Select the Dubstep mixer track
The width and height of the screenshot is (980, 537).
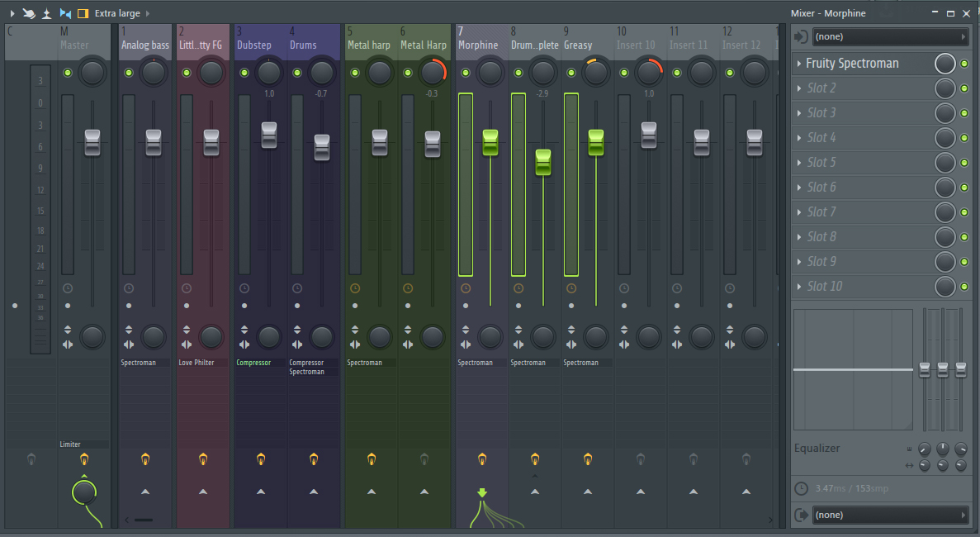(253, 45)
